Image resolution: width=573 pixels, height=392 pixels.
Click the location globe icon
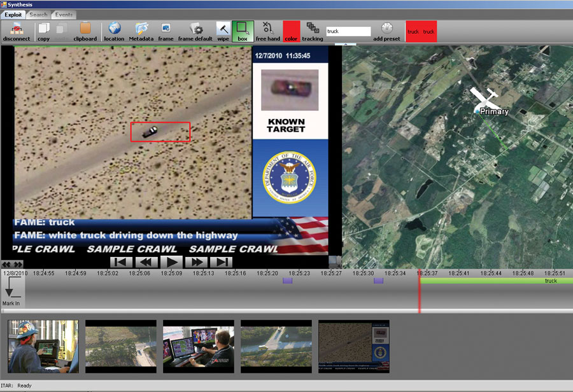point(113,29)
